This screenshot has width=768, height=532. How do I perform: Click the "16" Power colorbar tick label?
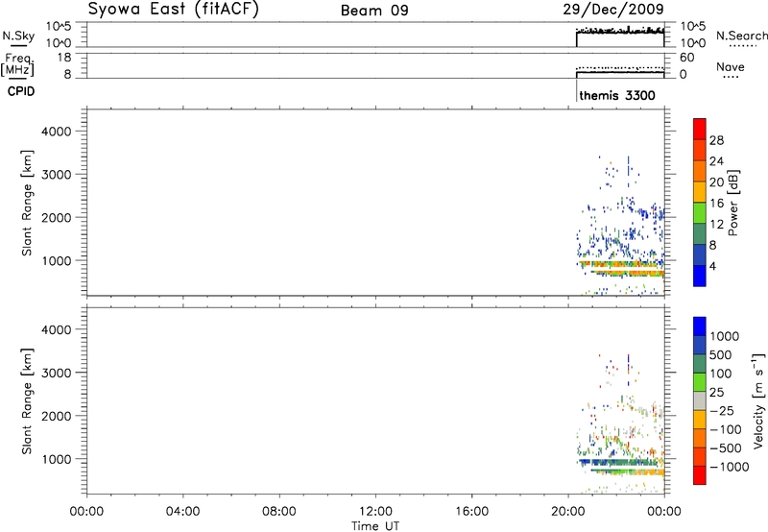point(716,204)
